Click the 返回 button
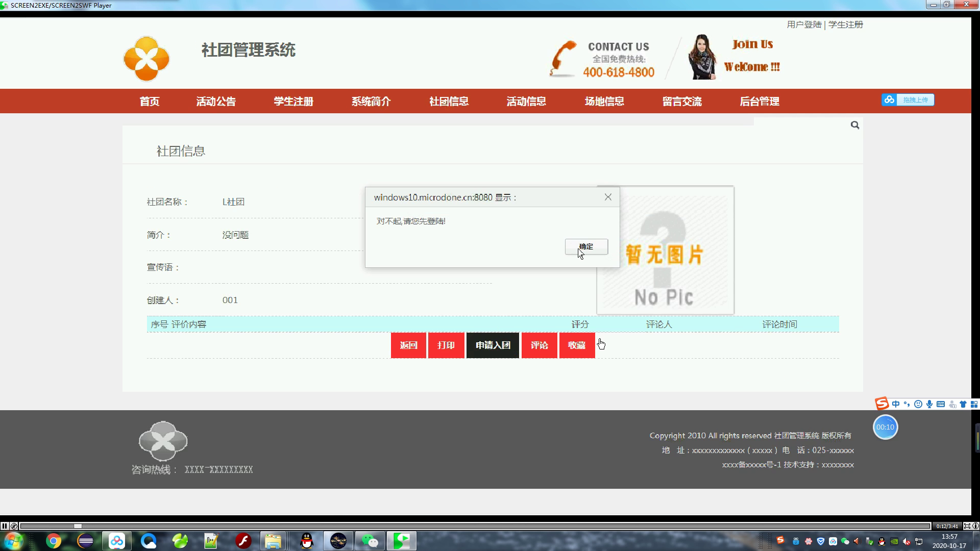This screenshot has width=980, height=551. pos(408,345)
